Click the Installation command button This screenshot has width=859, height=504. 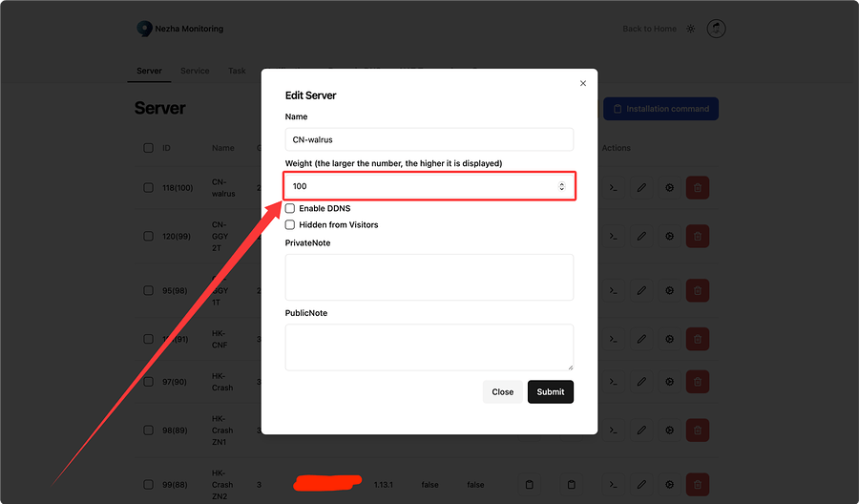[660, 109]
